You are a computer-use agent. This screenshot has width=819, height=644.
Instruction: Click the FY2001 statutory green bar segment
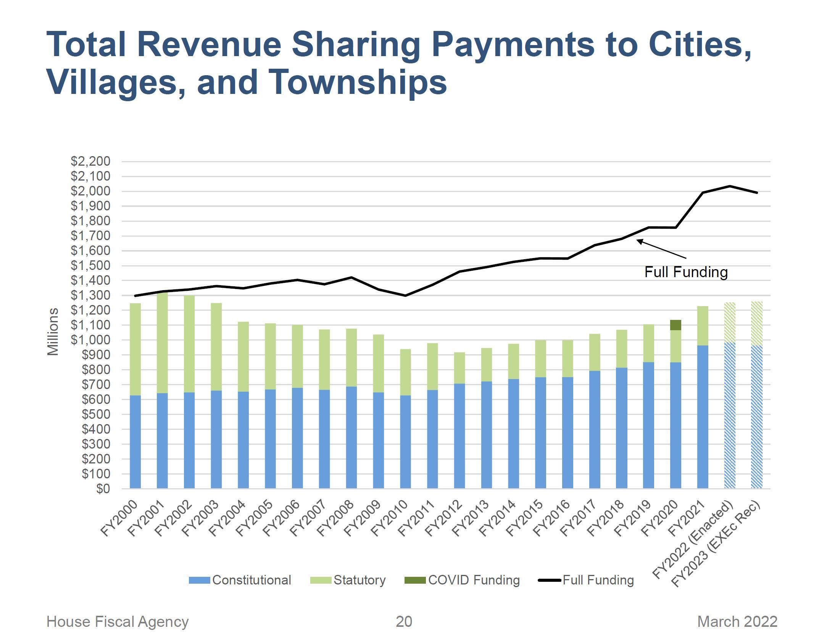point(162,343)
